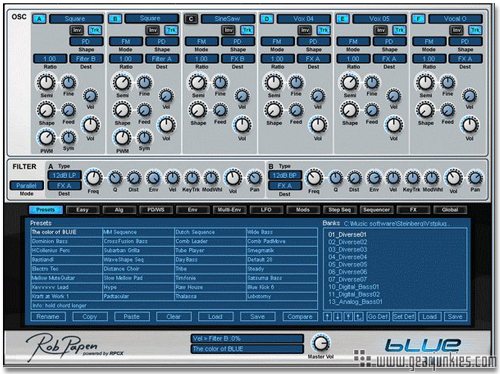Enable Inv on Oscillator C
The width and height of the screenshot is (500, 374).
tap(228, 30)
